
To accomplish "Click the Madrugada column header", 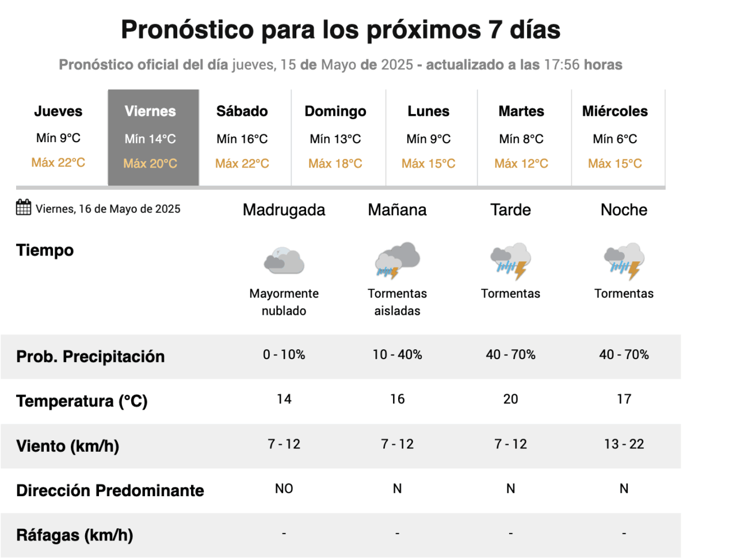I will tap(284, 210).
